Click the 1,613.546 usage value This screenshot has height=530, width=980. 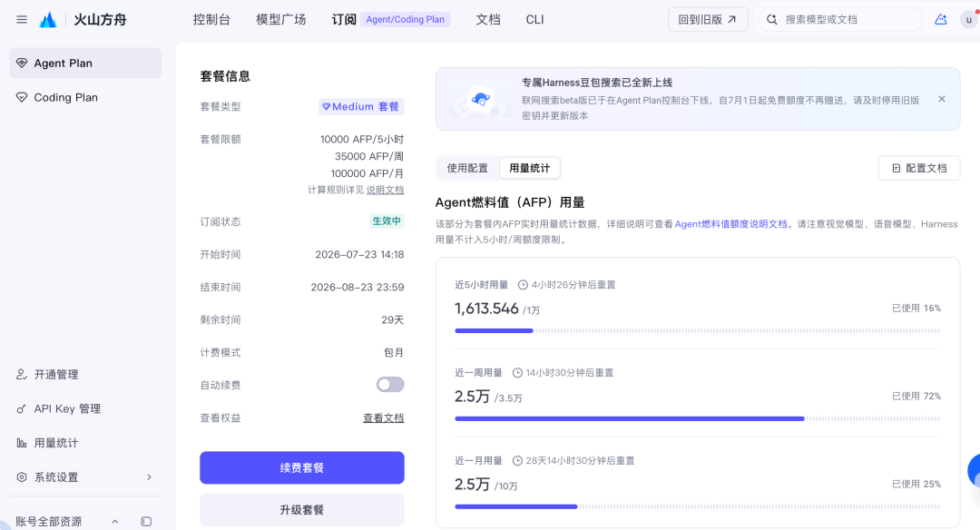click(487, 309)
